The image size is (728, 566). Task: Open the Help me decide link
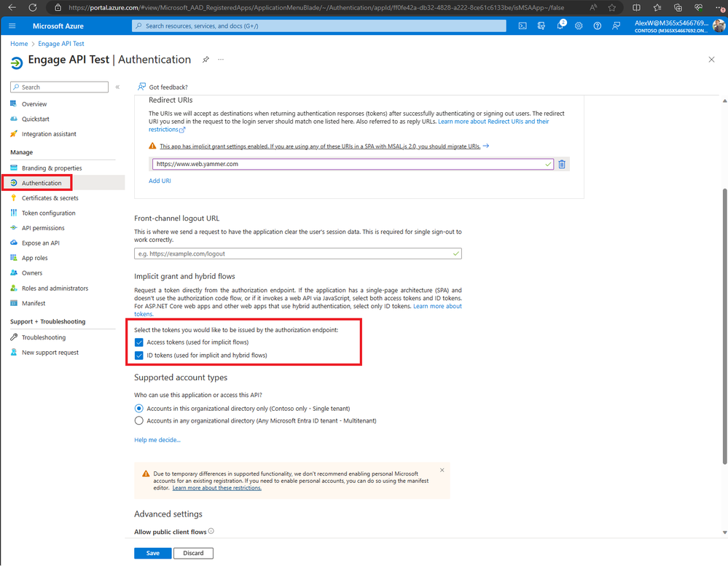[x=157, y=440]
